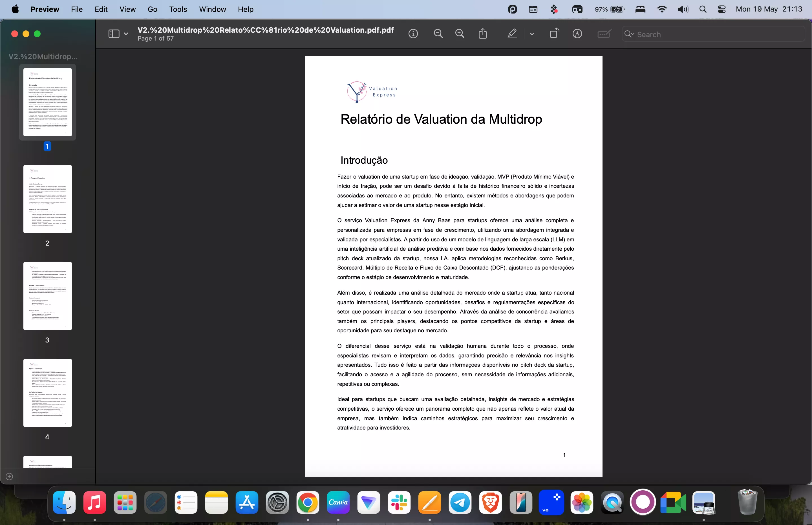Viewport: 812px width, 525px height.
Task: Open the Share button in toolbar
Action: [x=483, y=34]
